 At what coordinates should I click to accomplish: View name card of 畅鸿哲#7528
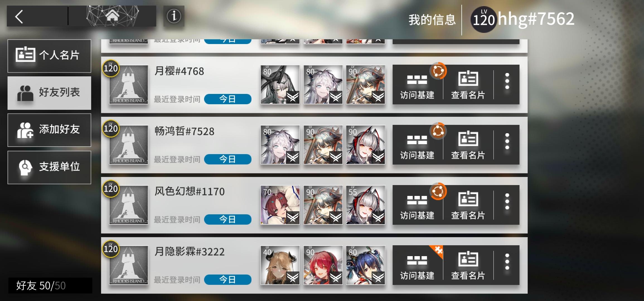click(x=468, y=145)
